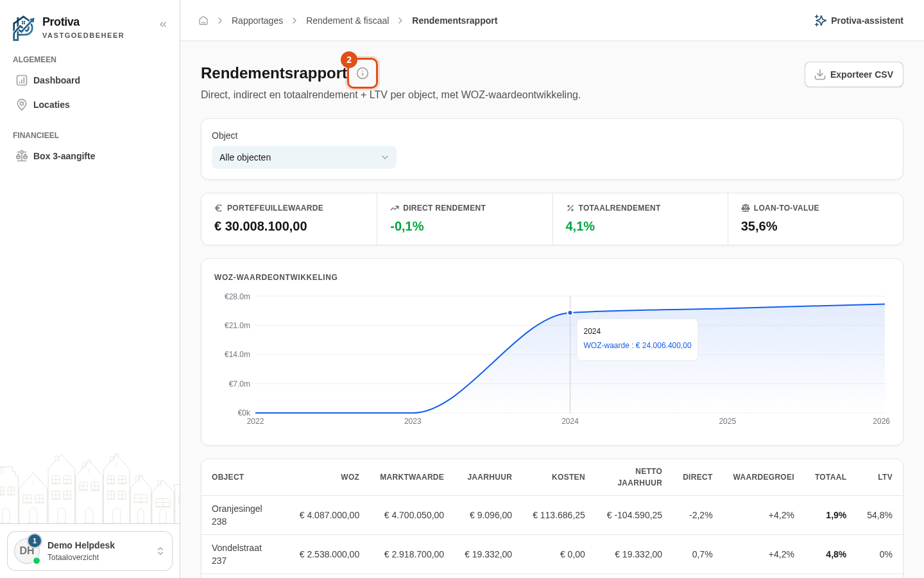
Task: Click the € 4.700.050,00 marktwaarde cell
Action: pyautogui.click(x=414, y=515)
